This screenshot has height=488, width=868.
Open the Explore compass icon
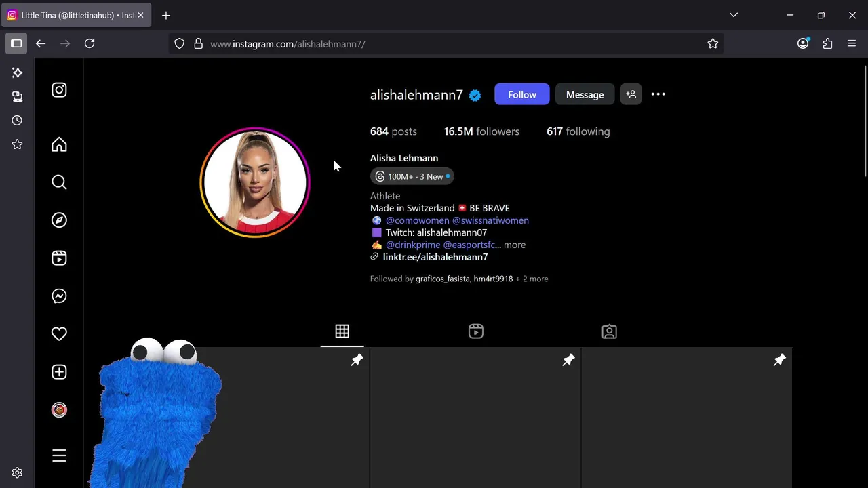(x=59, y=220)
